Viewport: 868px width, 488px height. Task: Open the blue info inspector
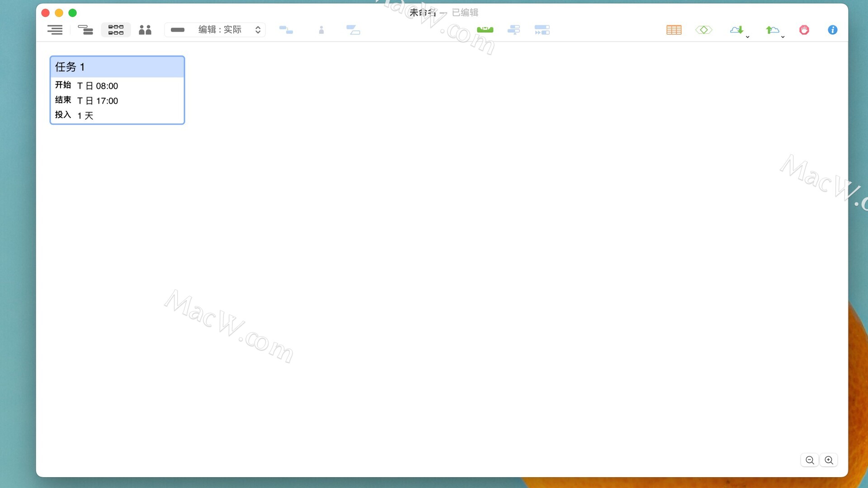pyautogui.click(x=833, y=30)
